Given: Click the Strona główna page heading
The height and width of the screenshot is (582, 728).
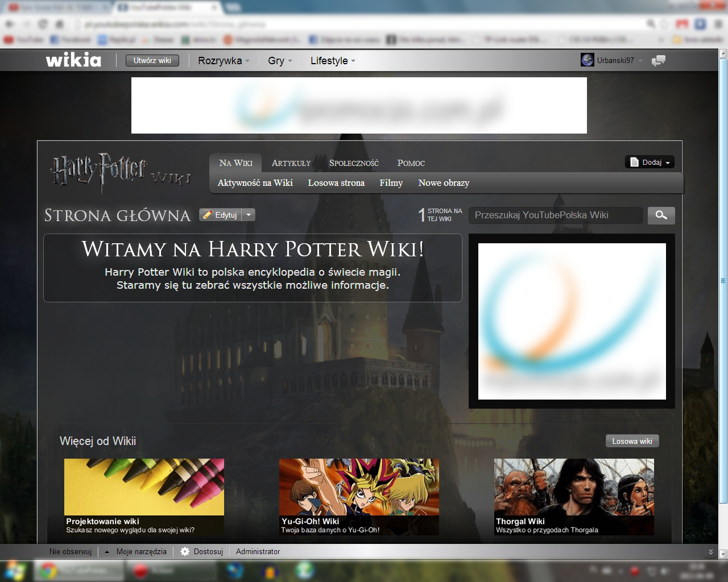Looking at the screenshot, I should pyautogui.click(x=117, y=215).
